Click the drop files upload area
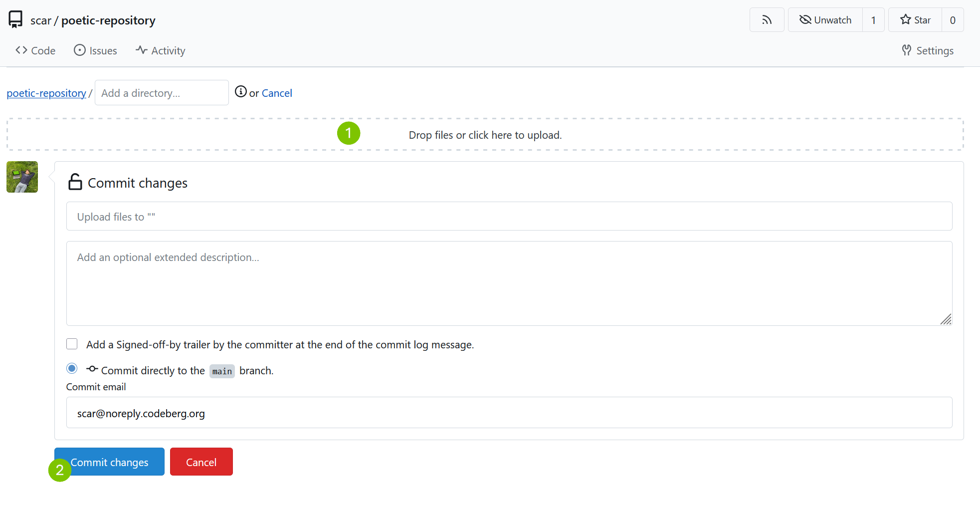This screenshot has width=980, height=508. [x=485, y=135]
